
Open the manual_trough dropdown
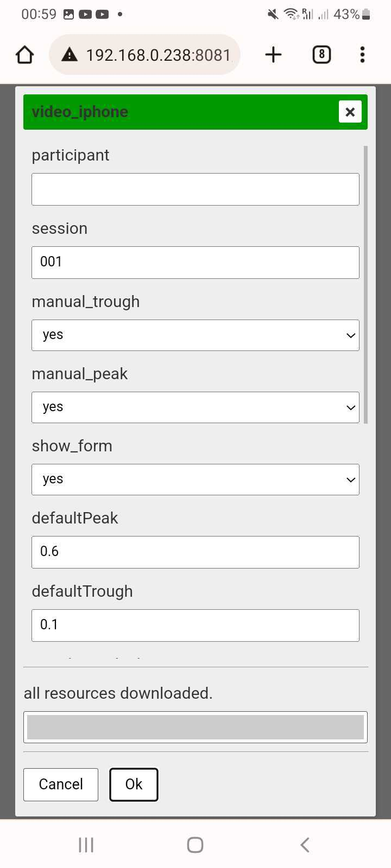click(195, 335)
